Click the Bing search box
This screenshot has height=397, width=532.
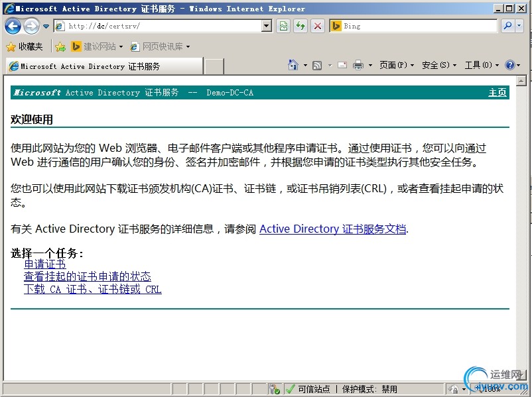click(x=413, y=26)
